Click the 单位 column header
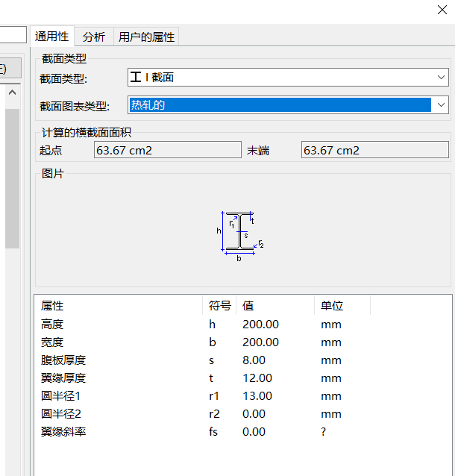455x476 pixels. point(342,305)
